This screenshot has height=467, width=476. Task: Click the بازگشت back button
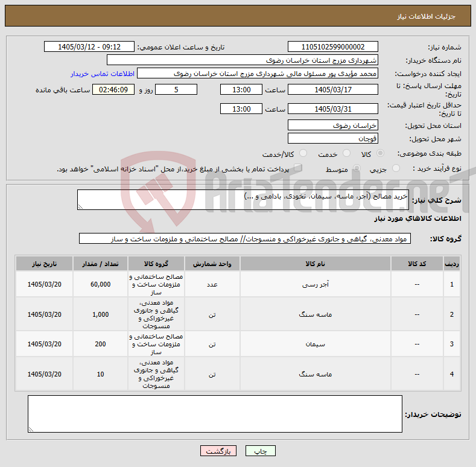[x=218, y=451]
